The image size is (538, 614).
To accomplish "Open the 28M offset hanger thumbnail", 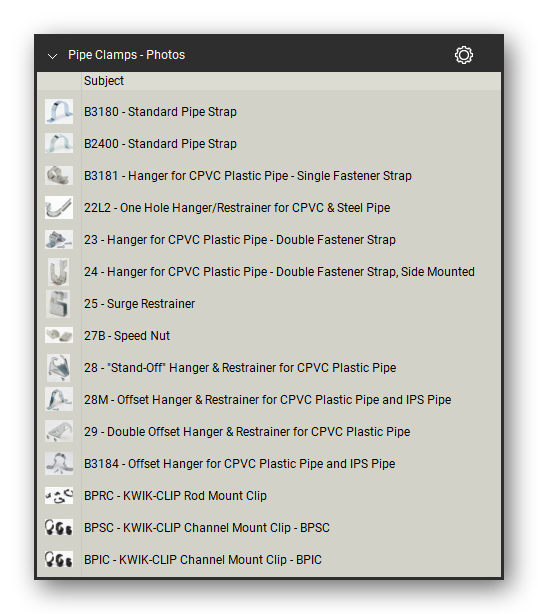I will (59, 399).
